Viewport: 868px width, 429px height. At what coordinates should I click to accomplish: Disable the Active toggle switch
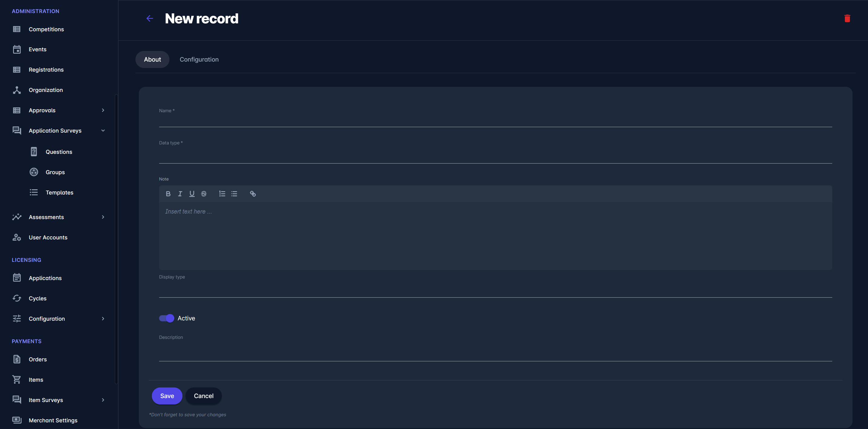166,318
